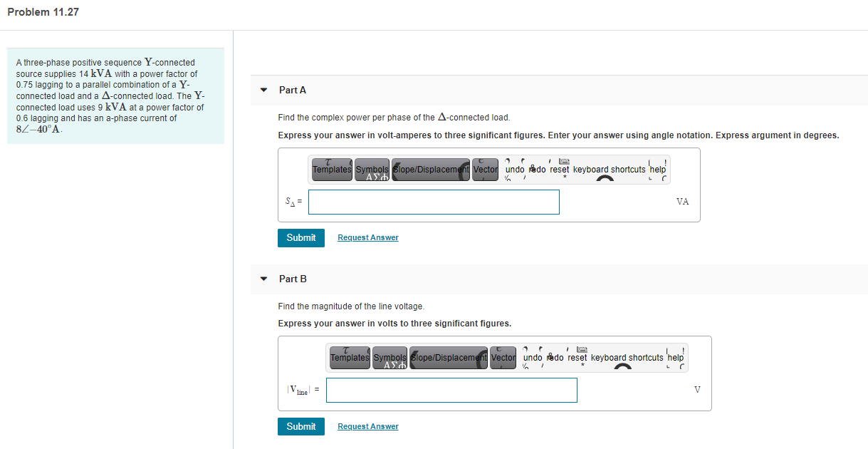The height and width of the screenshot is (449, 868).
Task: Submit the Part A answer
Action: [300, 237]
